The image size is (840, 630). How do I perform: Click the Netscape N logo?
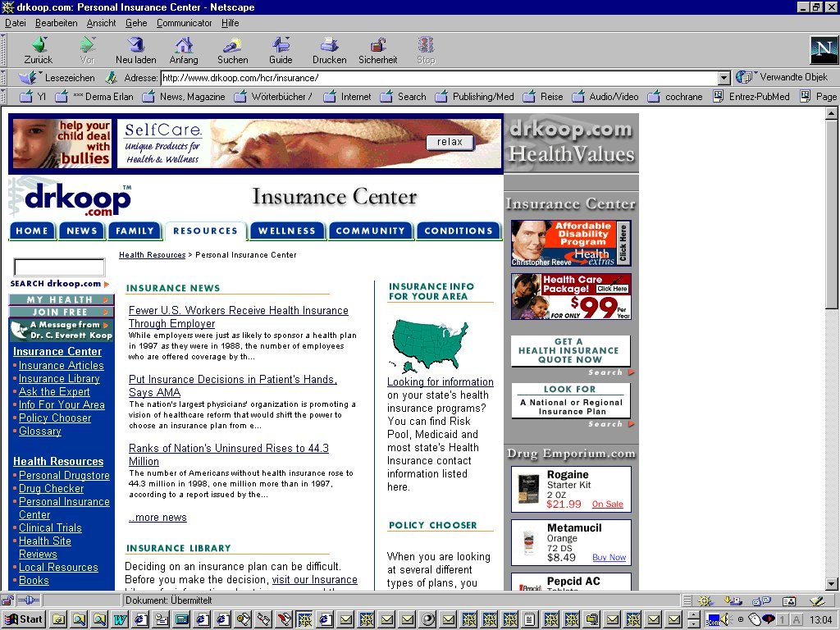(x=823, y=50)
